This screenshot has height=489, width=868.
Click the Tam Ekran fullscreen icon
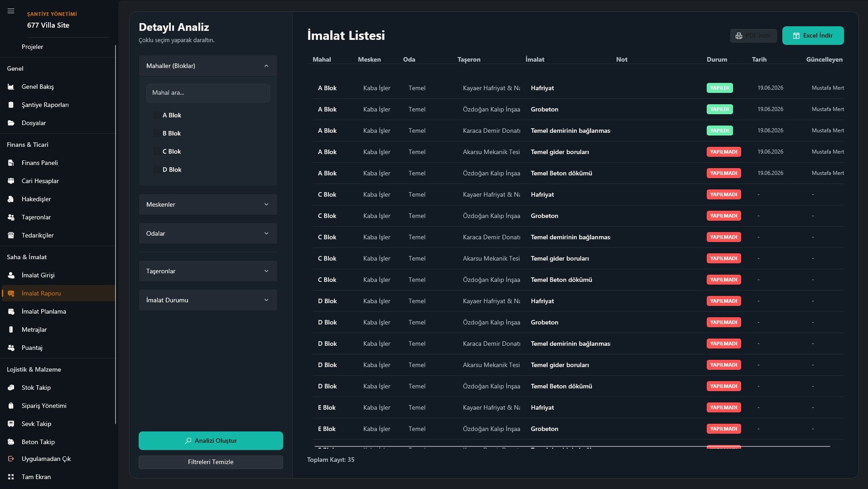coord(11,477)
